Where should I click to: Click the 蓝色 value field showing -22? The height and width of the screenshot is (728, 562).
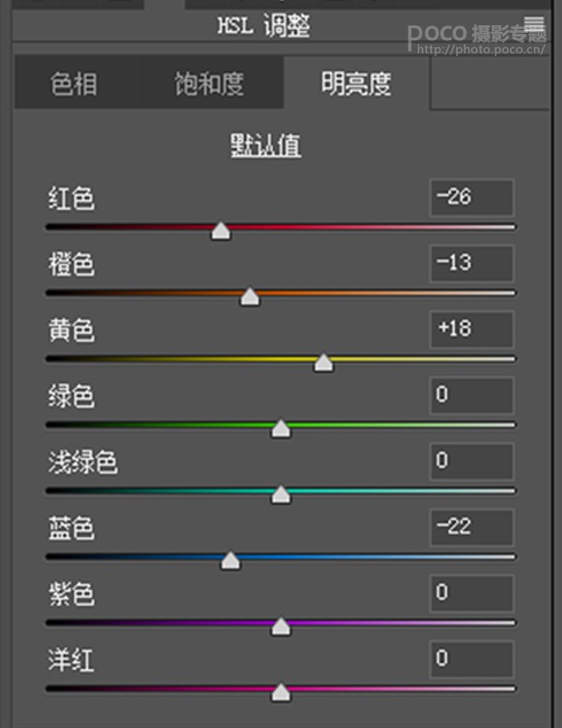[472, 527]
